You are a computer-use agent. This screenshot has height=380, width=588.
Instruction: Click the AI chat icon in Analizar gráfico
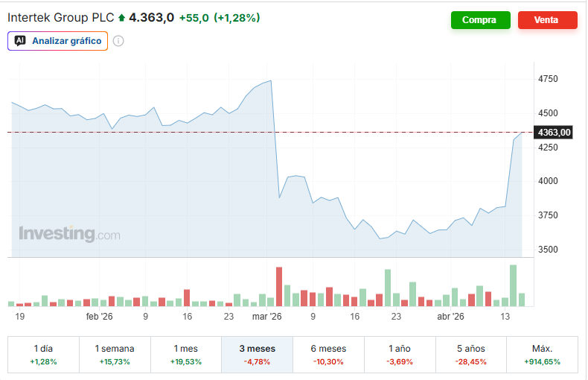click(x=20, y=41)
